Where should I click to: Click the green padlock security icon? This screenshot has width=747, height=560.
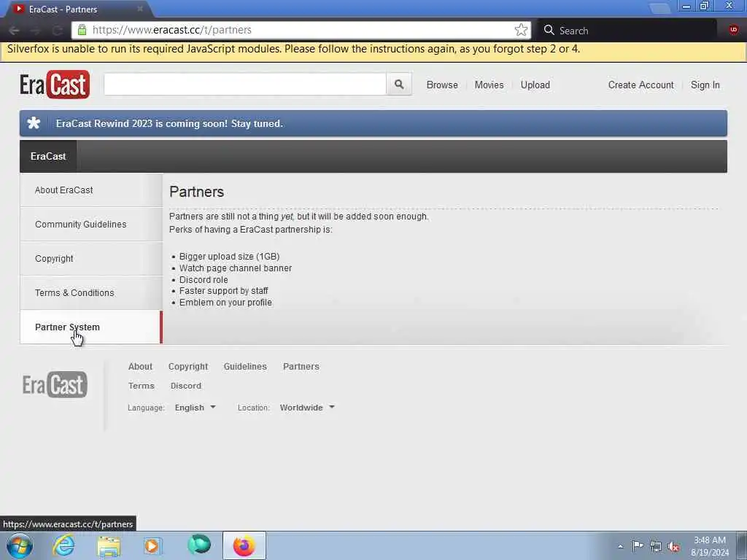82,30
